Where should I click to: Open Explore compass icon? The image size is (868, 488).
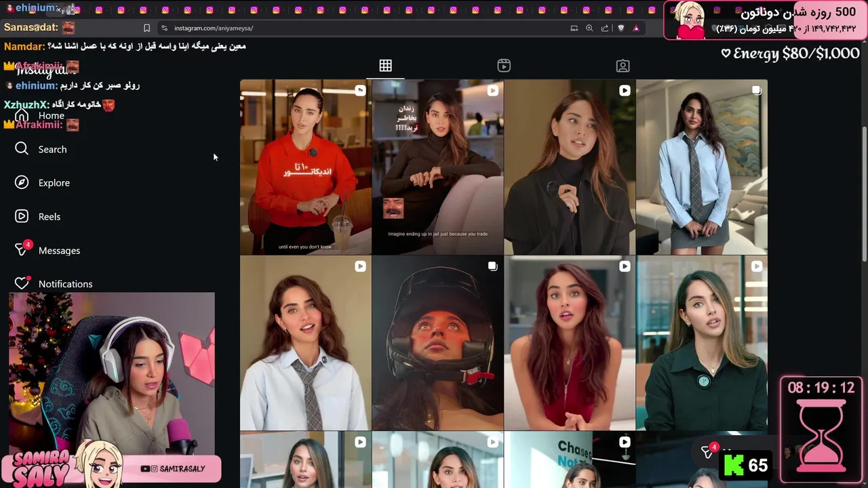22,182
